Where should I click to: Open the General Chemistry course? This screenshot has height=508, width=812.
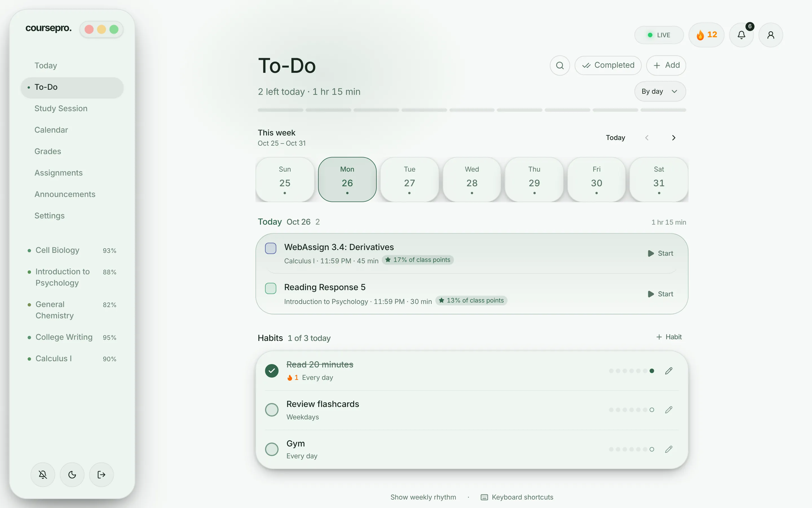[72, 310]
